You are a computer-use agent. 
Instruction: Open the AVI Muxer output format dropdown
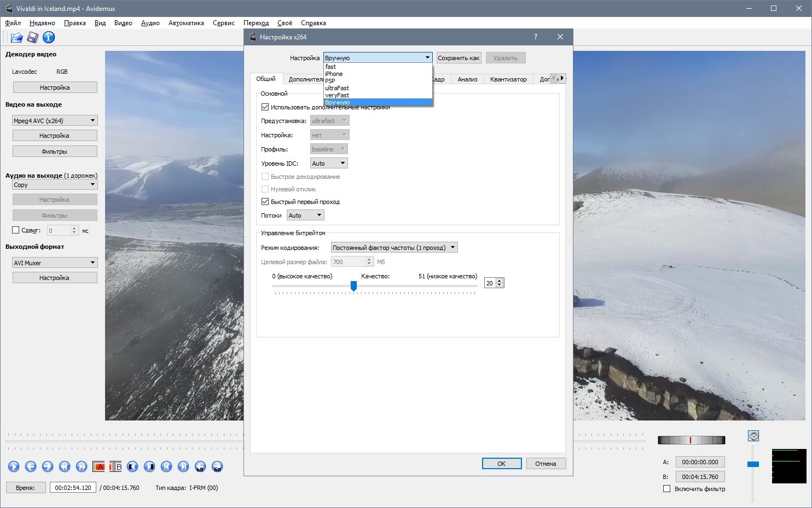pos(55,263)
